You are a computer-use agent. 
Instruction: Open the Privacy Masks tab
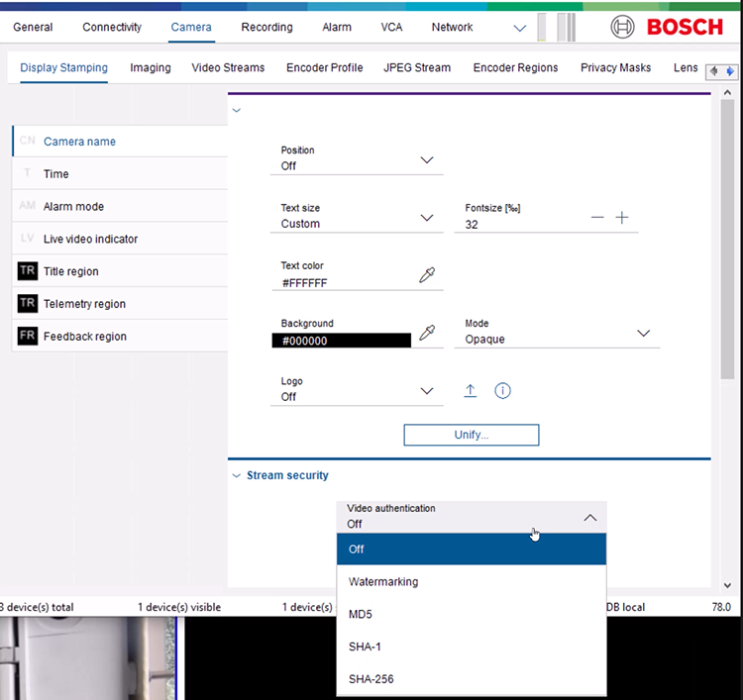coord(615,68)
